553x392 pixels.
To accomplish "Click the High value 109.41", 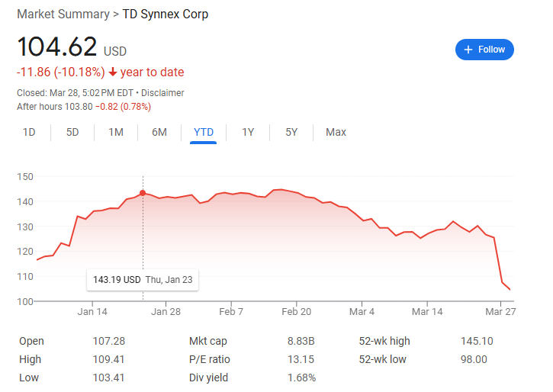I will point(108,359).
